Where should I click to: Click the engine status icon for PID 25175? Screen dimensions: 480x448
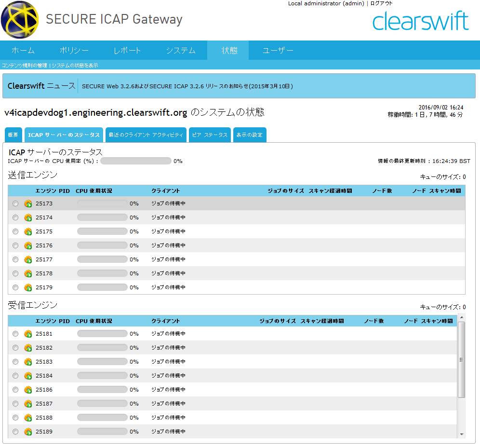[28, 231]
